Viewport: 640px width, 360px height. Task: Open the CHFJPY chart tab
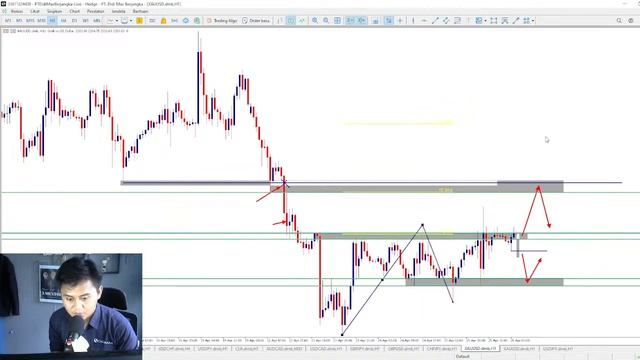[x=442, y=349]
